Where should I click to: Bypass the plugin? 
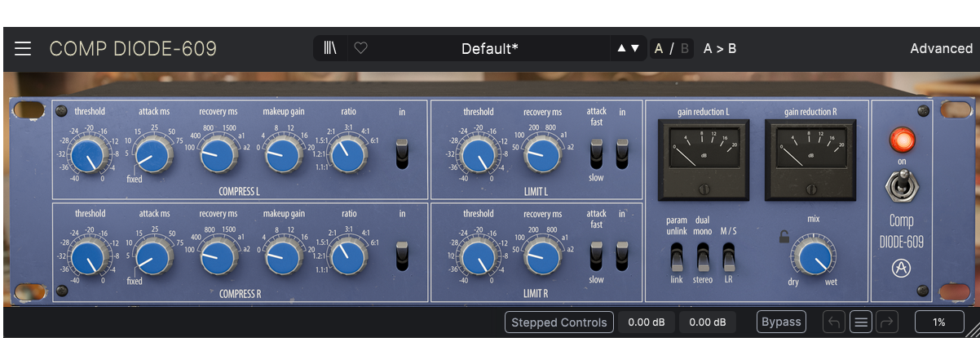pos(781,322)
